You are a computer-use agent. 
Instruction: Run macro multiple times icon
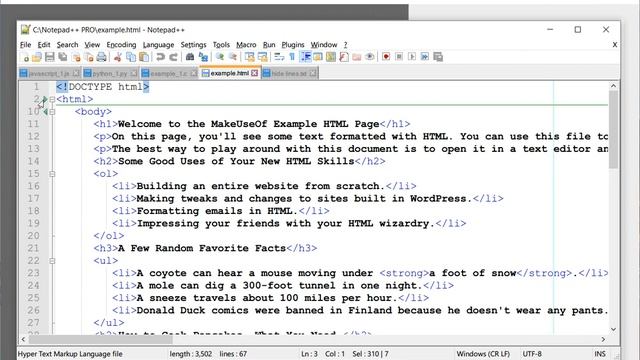point(425,57)
